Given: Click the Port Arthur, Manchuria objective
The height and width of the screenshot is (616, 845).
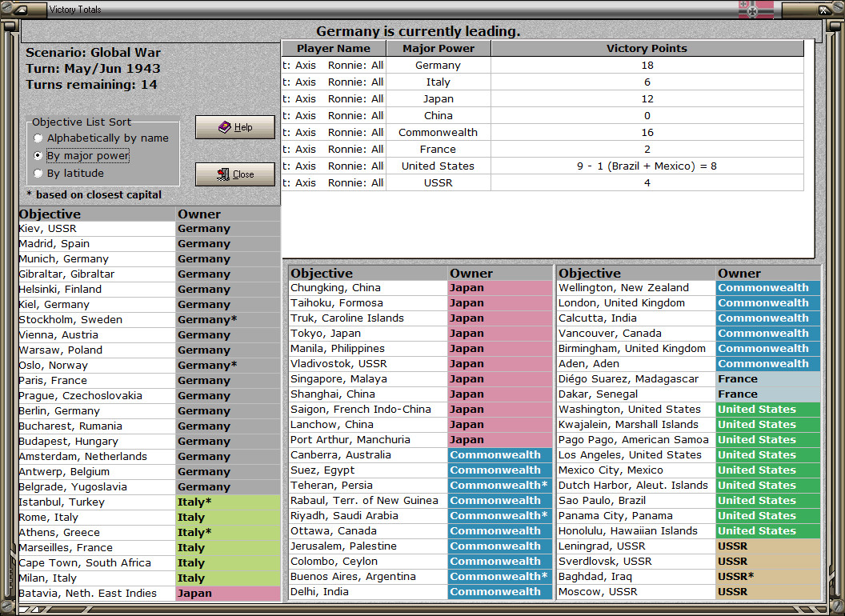Looking at the screenshot, I should 368,440.
